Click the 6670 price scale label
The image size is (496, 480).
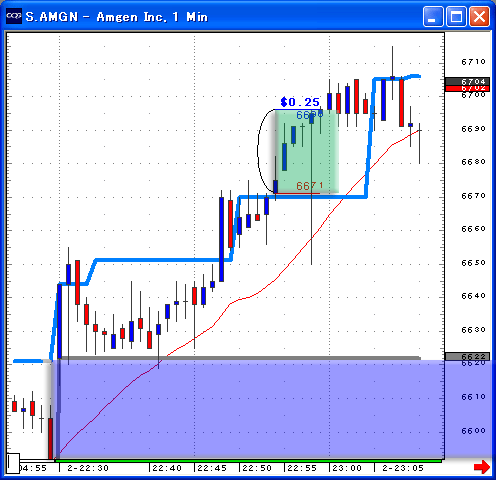[x=473, y=196]
